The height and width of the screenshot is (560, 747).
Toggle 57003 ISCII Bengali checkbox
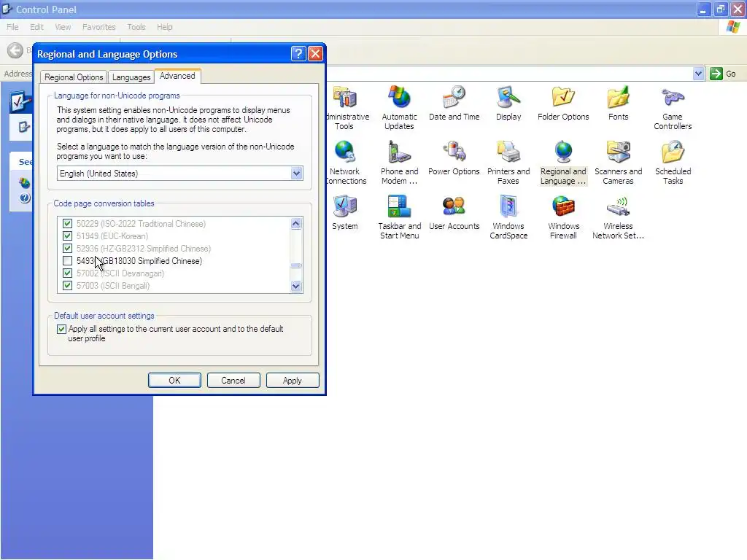[x=67, y=285]
